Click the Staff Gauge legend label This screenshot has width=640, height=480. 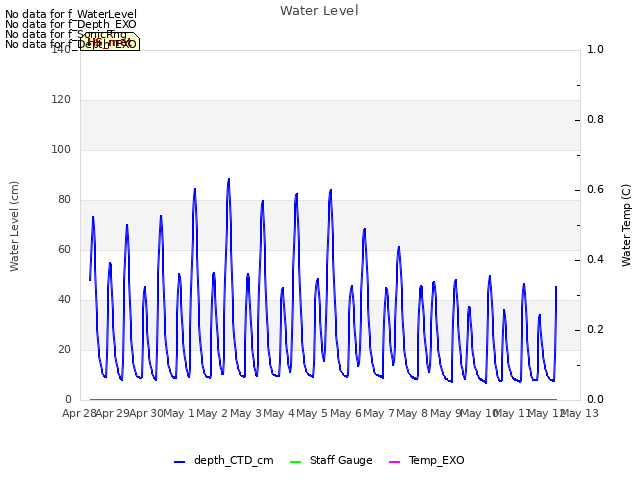(x=341, y=460)
